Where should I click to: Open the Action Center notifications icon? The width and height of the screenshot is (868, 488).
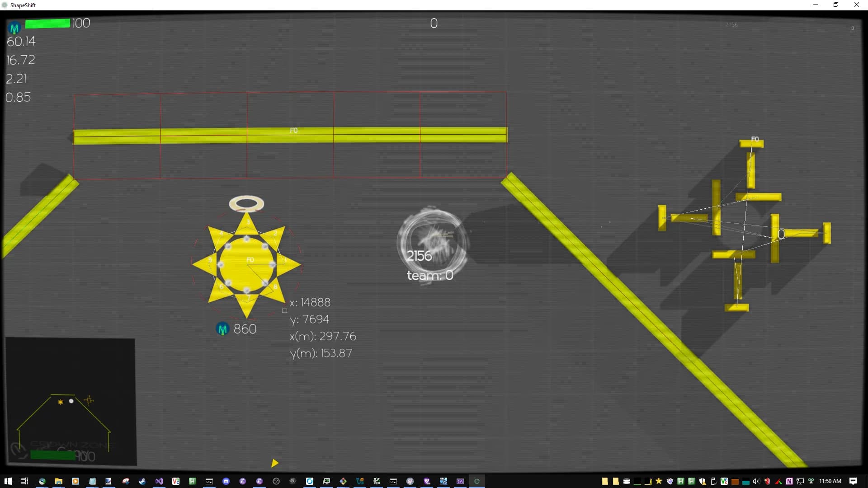point(853,481)
